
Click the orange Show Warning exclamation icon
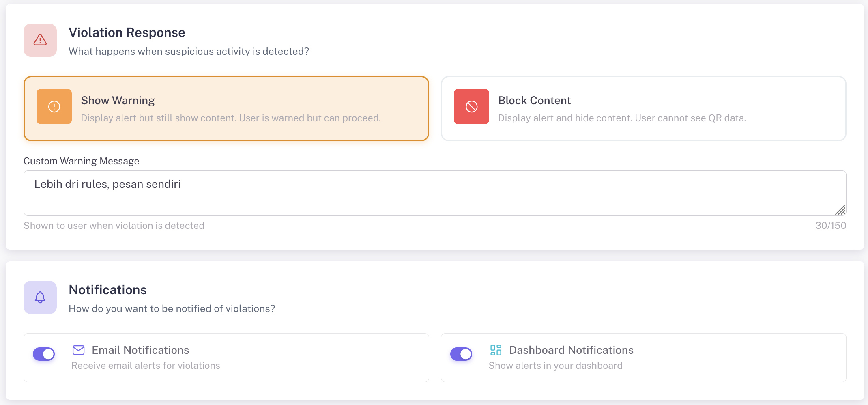click(x=54, y=107)
